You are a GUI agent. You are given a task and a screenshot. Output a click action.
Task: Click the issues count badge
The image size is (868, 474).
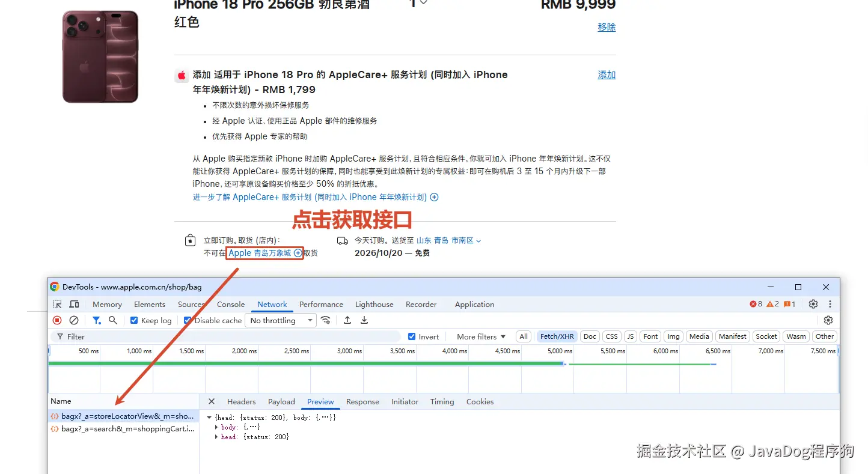[790, 305]
